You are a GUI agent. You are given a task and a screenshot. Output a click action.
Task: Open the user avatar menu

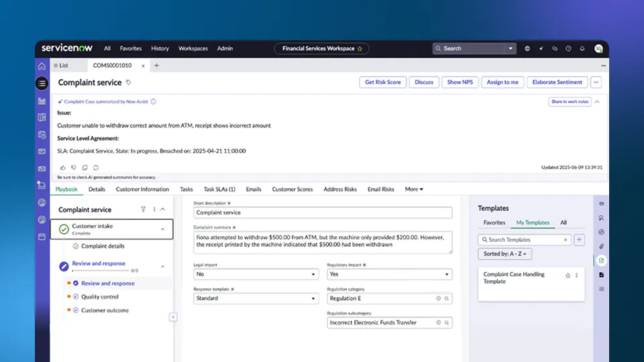pyautogui.click(x=598, y=48)
